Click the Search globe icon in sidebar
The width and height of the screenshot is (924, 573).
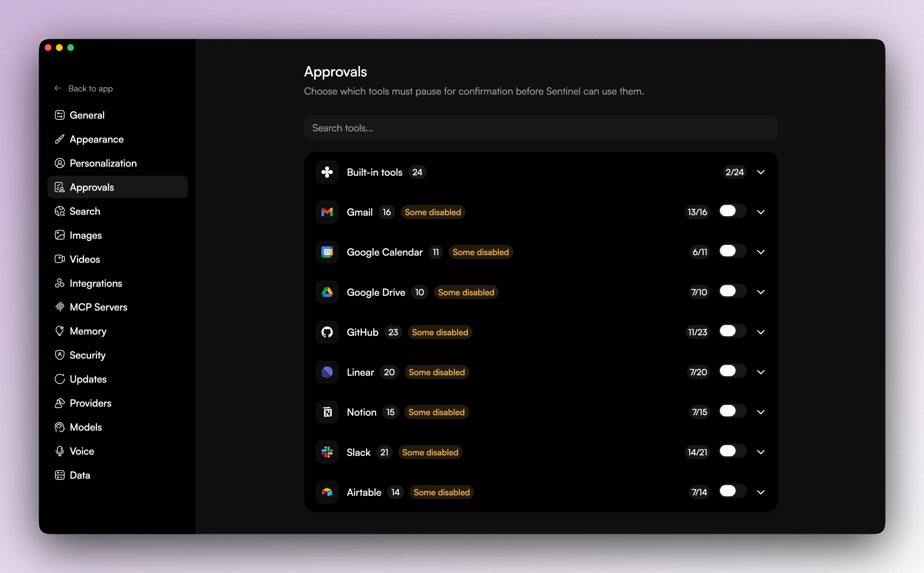point(59,211)
